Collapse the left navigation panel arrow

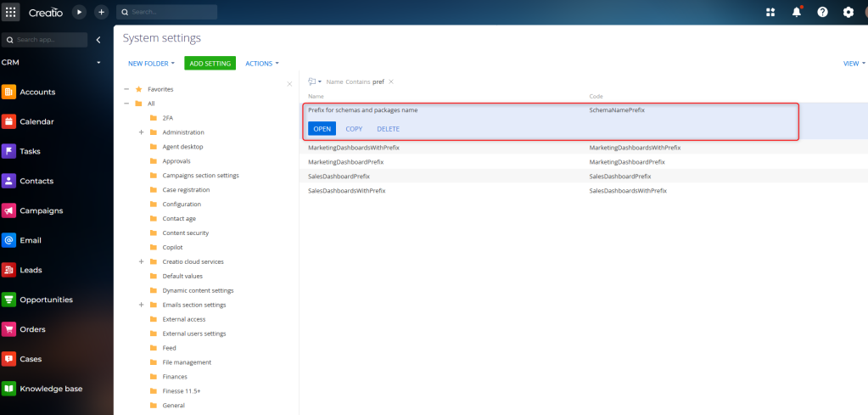coord(98,40)
